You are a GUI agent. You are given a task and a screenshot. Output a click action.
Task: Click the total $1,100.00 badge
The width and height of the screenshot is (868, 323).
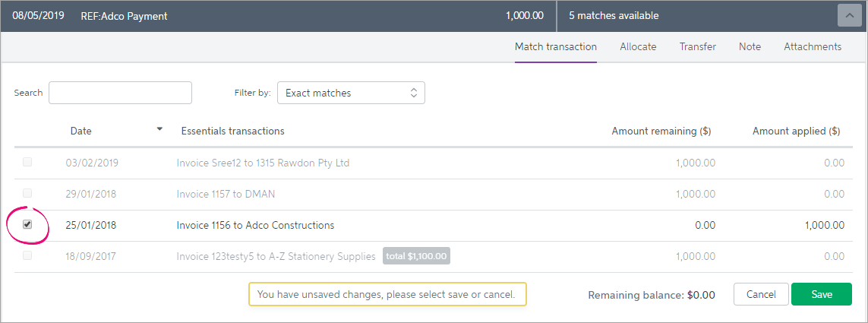(416, 257)
